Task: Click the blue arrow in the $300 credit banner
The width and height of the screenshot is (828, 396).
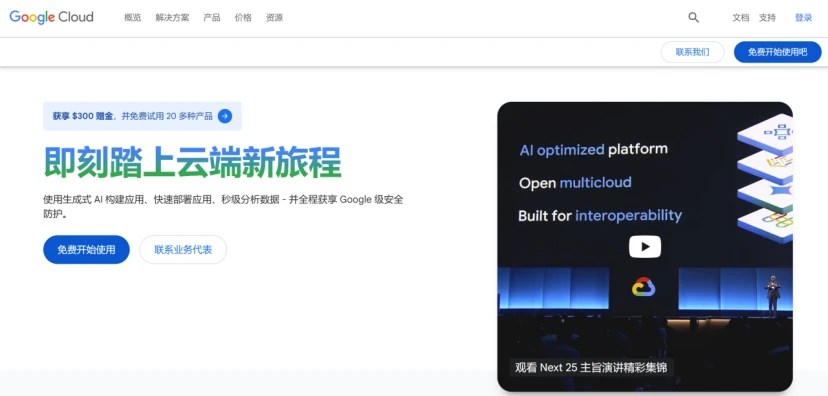Action: 225,116
